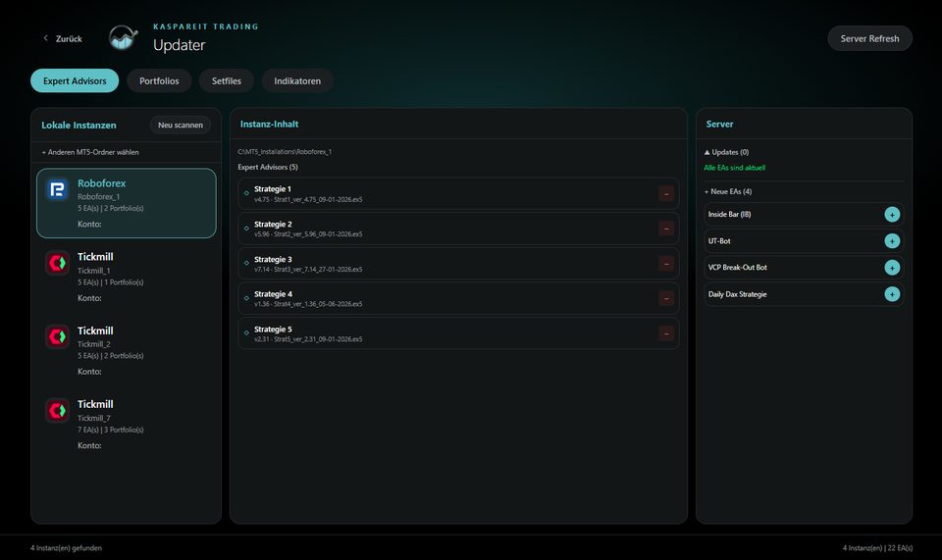Image resolution: width=942 pixels, height=560 pixels.
Task: Click status diamond icon of Strategie 5
Action: (246, 332)
